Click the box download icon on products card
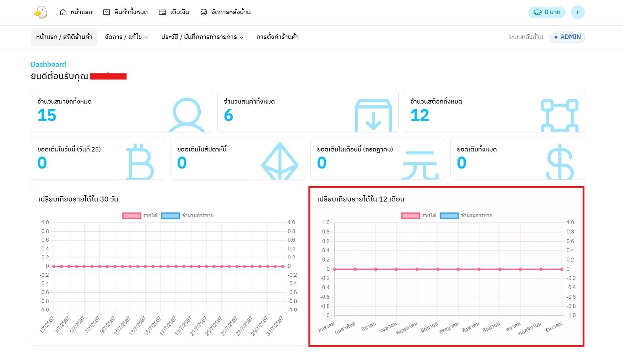Image resolution: width=622 pixels, height=364 pixels. point(373,115)
